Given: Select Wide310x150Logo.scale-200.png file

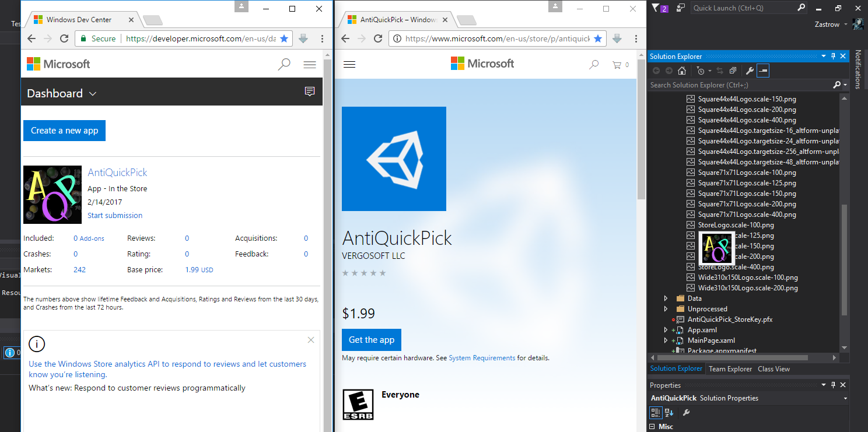Looking at the screenshot, I should click(748, 288).
